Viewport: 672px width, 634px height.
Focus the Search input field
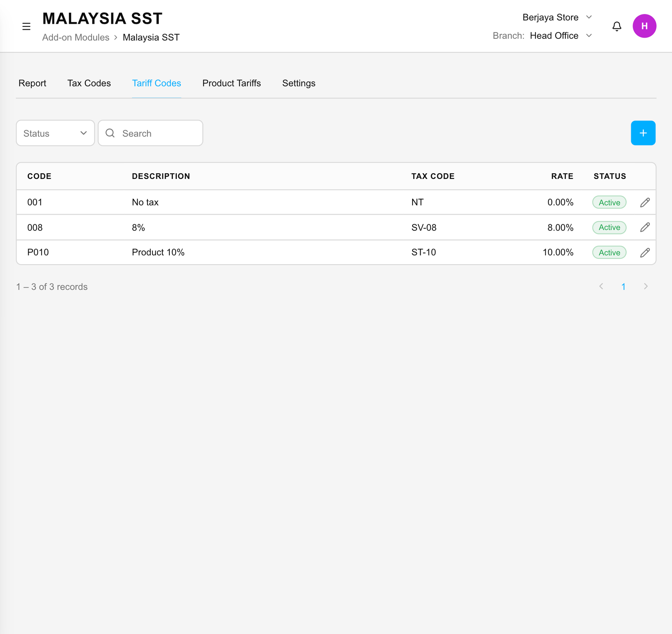(x=151, y=133)
